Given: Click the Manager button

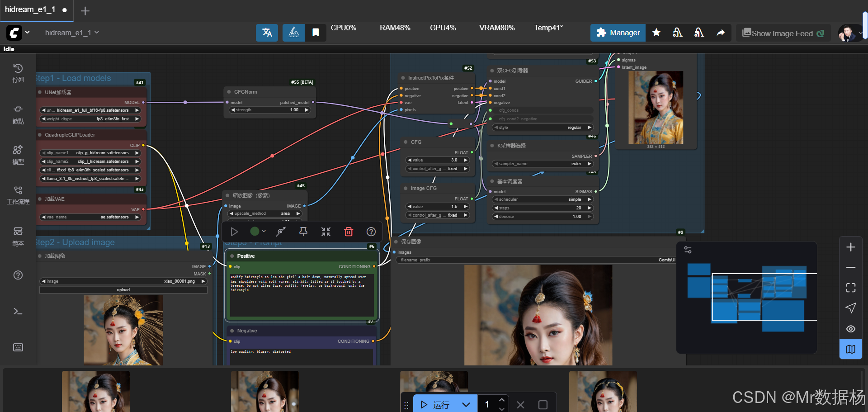Looking at the screenshot, I should point(618,33).
